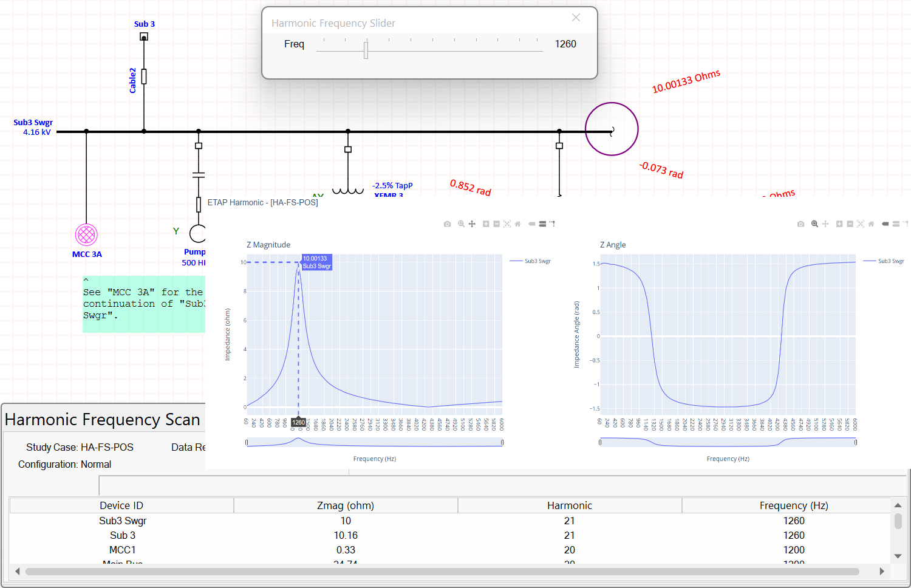
Task: Click Zoom in on Z Magnitude plot
Action: (x=486, y=224)
